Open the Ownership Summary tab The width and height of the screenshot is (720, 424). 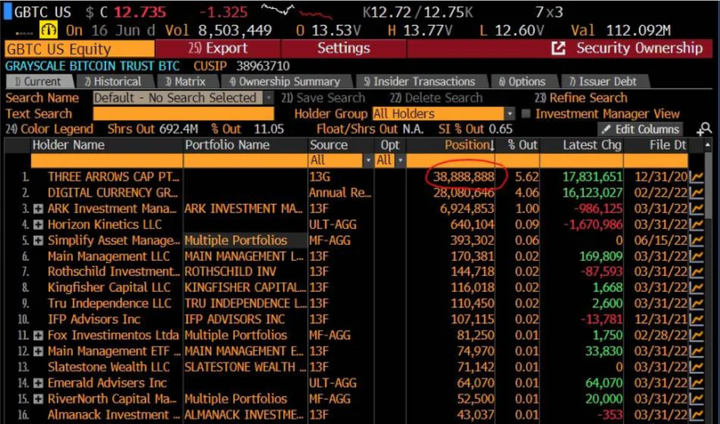pyautogui.click(x=285, y=82)
